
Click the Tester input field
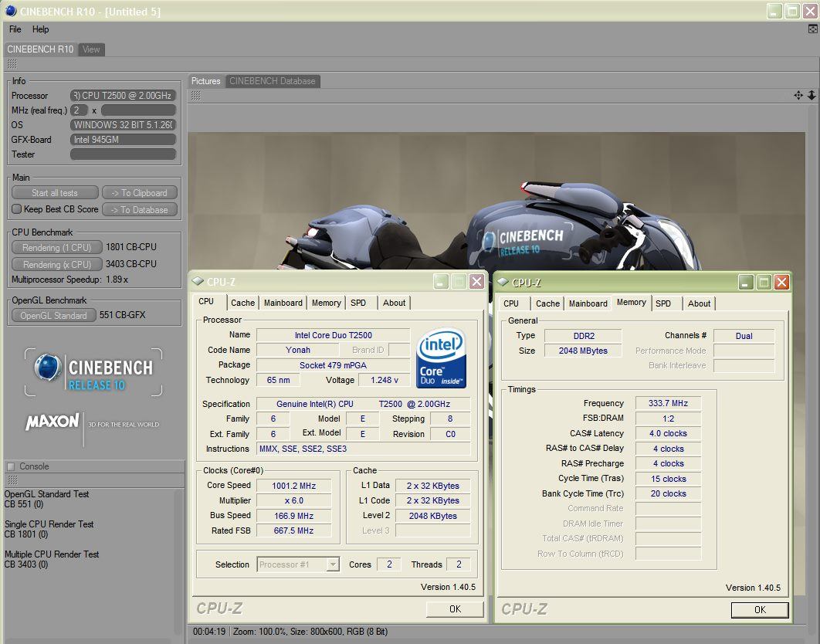pyautogui.click(x=123, y=154)
